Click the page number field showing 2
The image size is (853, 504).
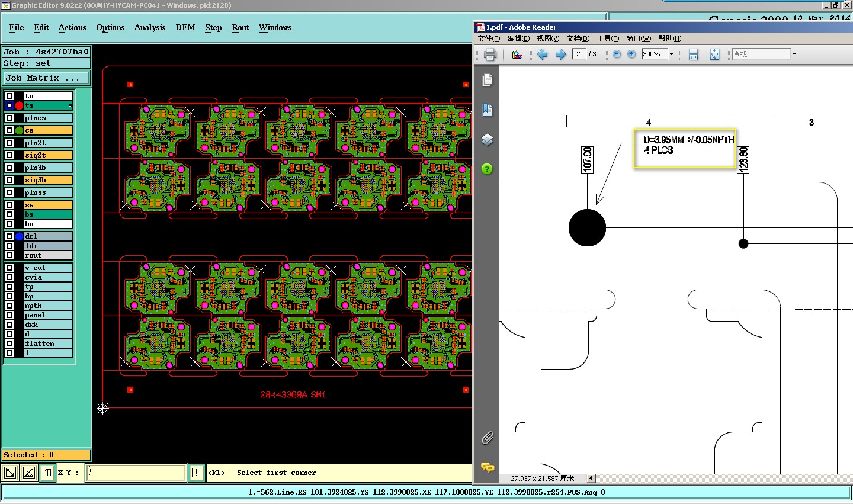[x=579, y=54]
